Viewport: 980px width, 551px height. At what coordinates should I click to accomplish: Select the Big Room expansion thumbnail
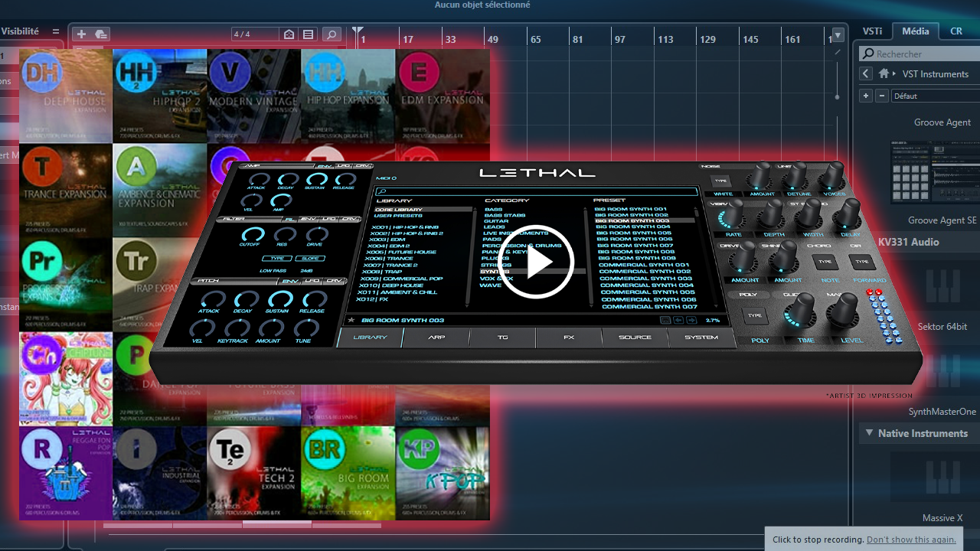(x=348, y=473)
